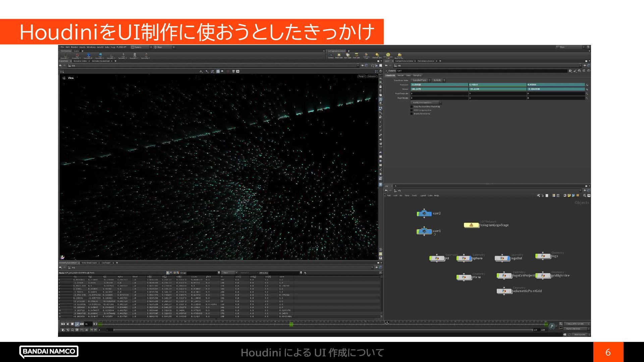Click the Auto Update button
The width and height of the screenshot is (644, 362).
tap(579, 335)
